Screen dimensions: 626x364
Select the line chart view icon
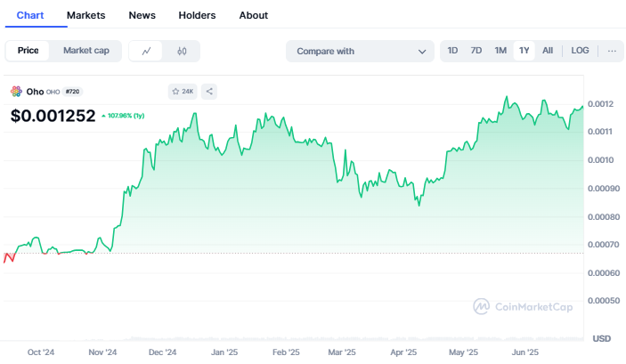click(x=146, y=51)
